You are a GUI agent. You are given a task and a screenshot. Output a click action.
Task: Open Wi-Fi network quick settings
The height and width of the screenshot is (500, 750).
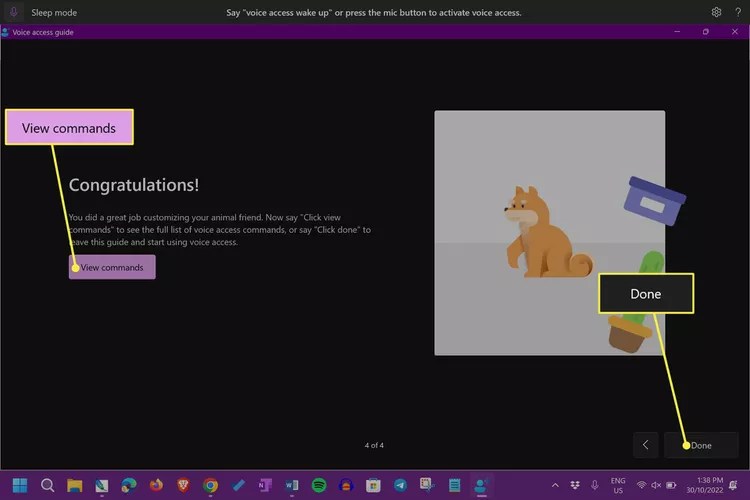(641, 485)
